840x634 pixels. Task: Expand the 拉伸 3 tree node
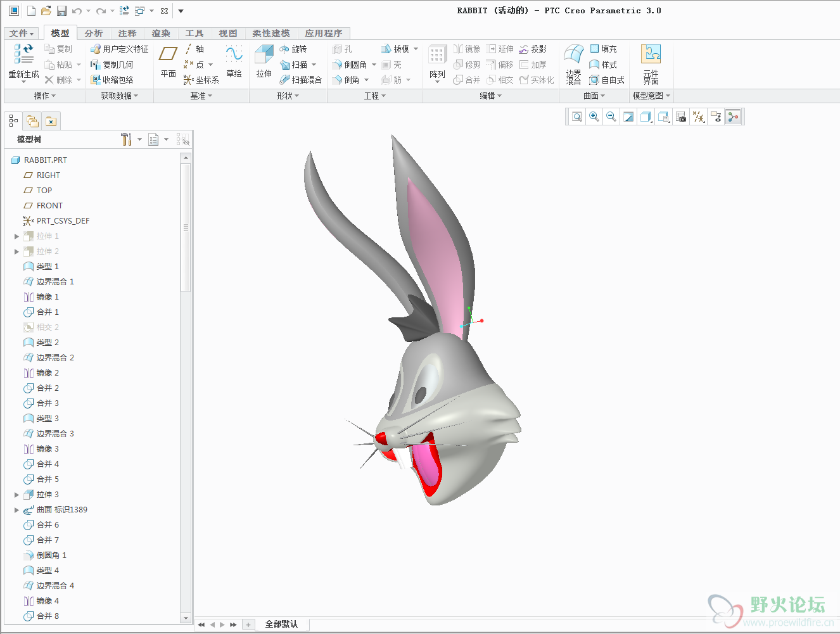(16, 495)
